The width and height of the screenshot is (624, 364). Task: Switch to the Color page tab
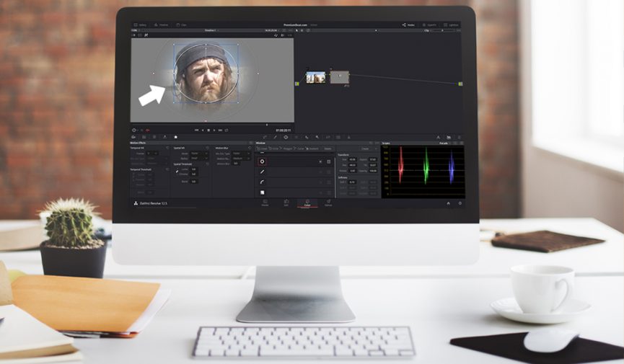[307, 203]
